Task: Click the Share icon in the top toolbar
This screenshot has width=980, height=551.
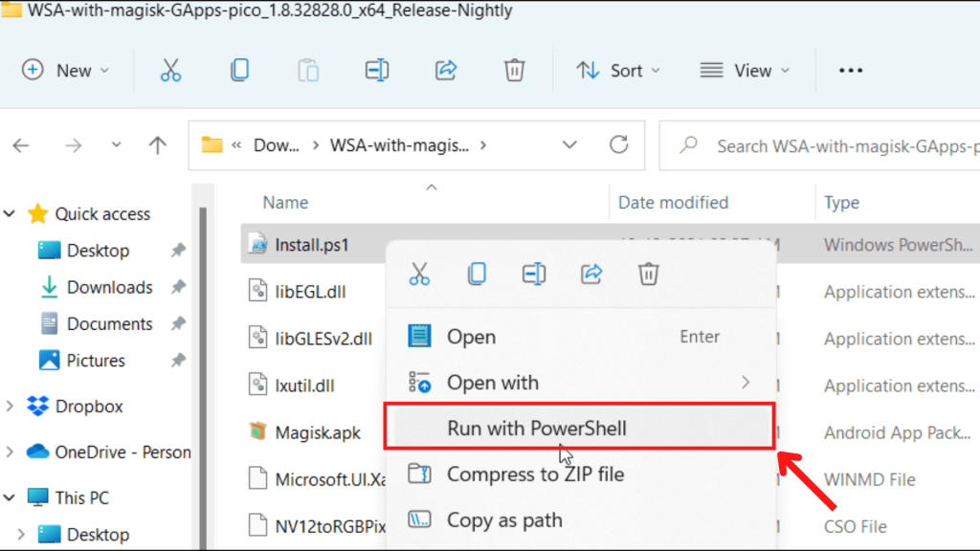Action: [446, 70]
